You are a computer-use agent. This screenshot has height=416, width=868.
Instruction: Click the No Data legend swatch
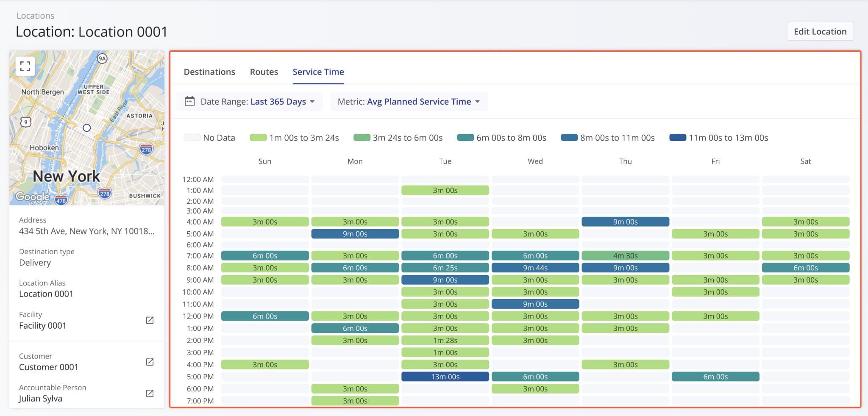(x=192, y=138)
